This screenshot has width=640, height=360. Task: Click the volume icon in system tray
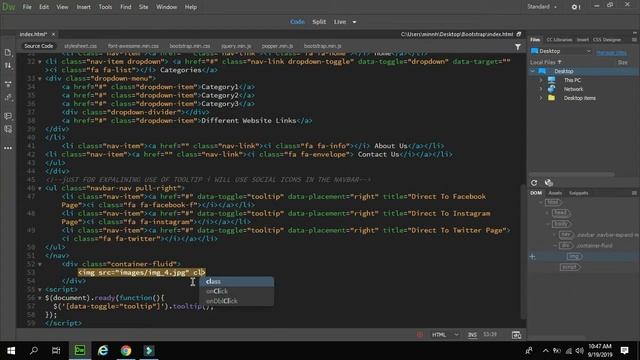pos(579,351)
